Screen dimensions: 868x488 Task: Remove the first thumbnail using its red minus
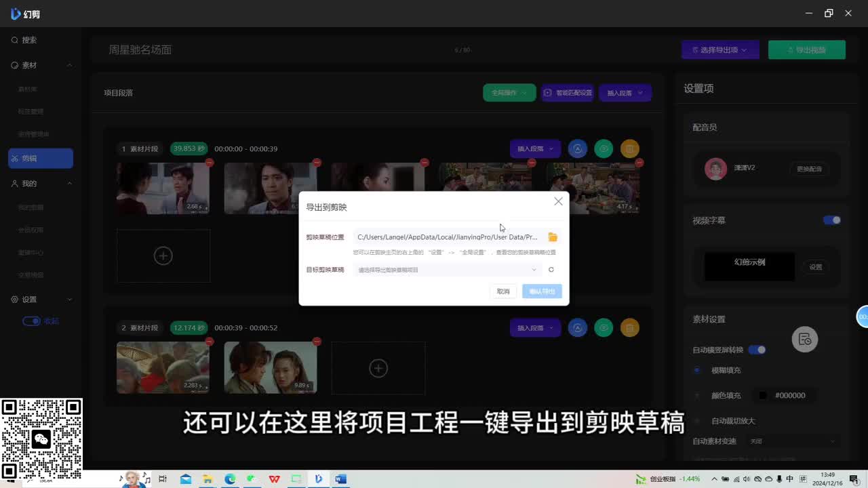click(x=210, y=163)
